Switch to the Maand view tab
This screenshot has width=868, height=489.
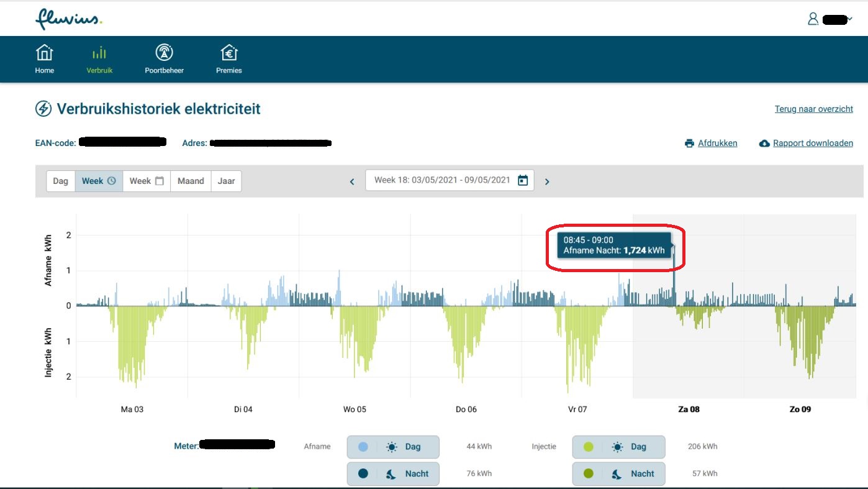[x=191, y=181]
